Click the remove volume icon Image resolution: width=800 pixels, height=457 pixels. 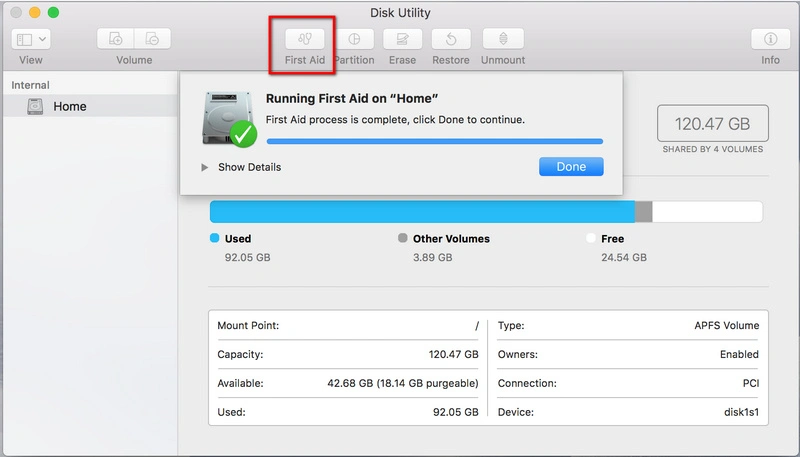click(x=152, y=39)
